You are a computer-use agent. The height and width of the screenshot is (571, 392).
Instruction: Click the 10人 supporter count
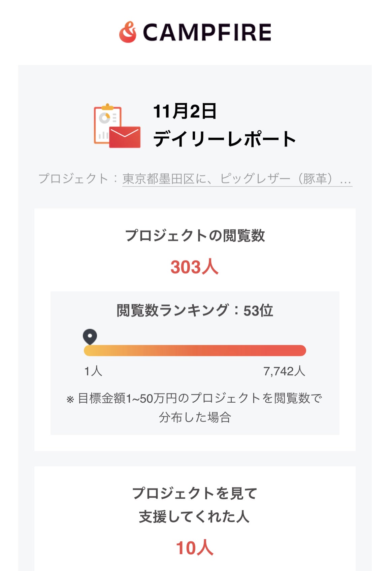pos(195,548)
